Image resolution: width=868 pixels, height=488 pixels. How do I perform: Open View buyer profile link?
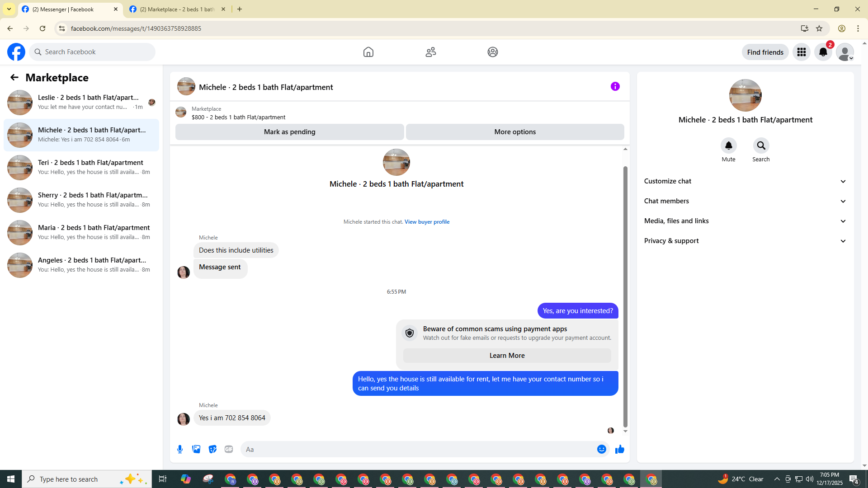click(427, 222)
